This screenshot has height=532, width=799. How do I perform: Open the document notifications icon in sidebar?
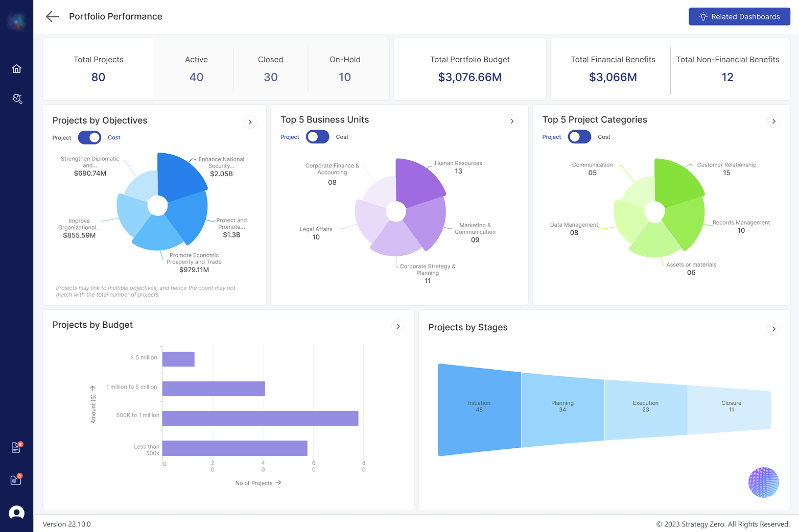[16, 448]
